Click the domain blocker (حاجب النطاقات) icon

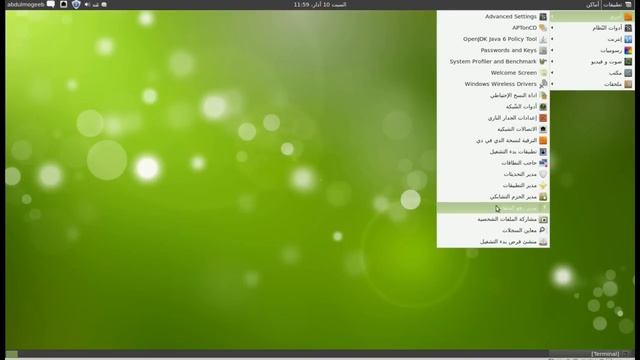click(543, 163)
